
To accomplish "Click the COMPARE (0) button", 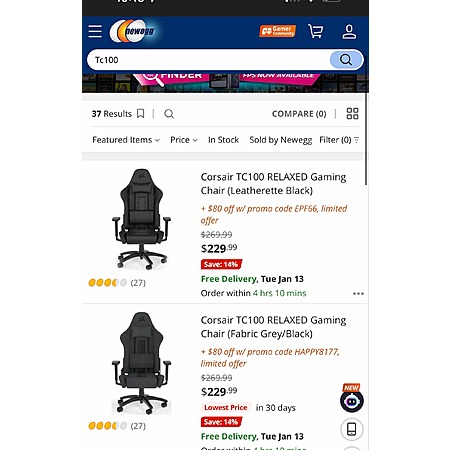I will tap(299, 114).
